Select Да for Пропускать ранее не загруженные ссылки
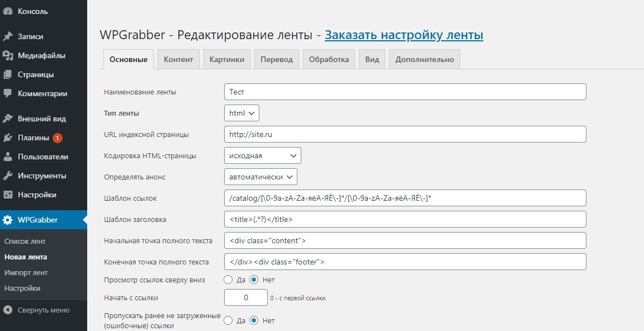 228,320
